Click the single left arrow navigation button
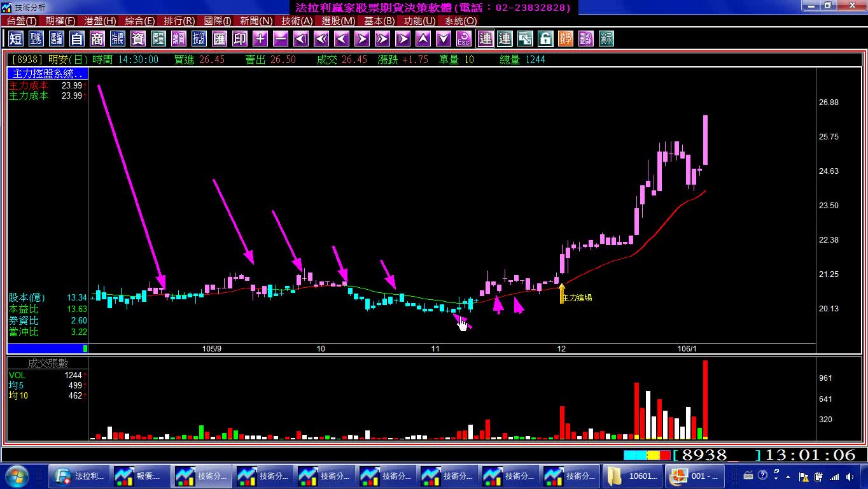This screenshot has height=489, width=868. pyautogui.click(x=342, y=39)
